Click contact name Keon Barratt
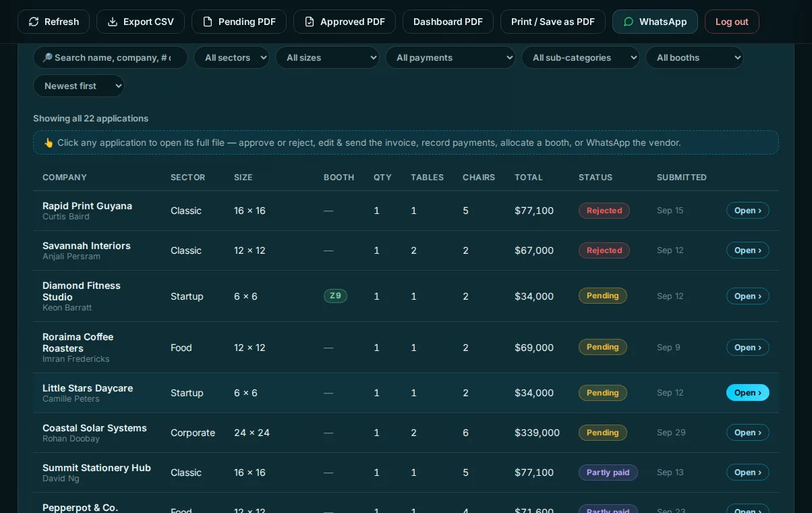 [x=67, y=308]
